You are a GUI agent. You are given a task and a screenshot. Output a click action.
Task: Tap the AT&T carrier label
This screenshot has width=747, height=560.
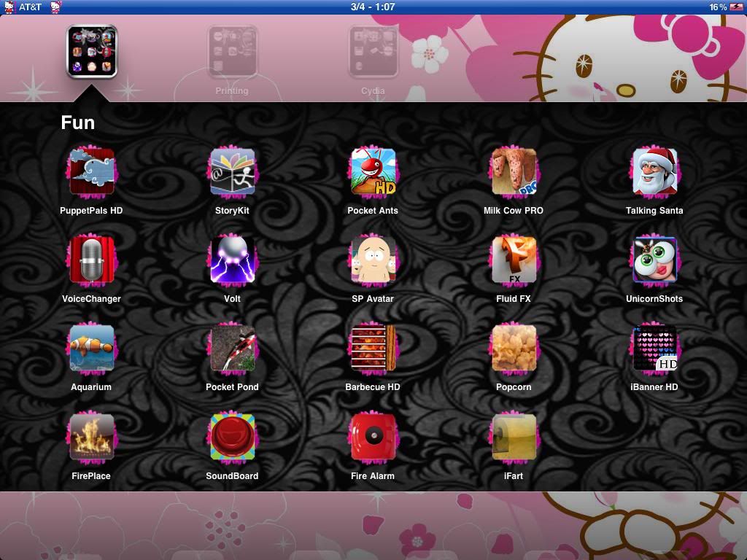pyautogui.click(x=30, y=7)
